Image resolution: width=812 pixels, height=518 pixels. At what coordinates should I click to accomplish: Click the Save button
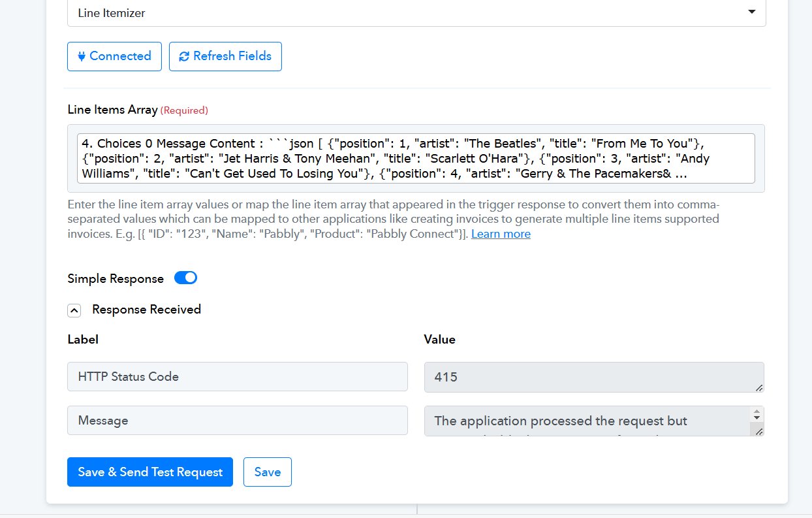coord(268,472)
